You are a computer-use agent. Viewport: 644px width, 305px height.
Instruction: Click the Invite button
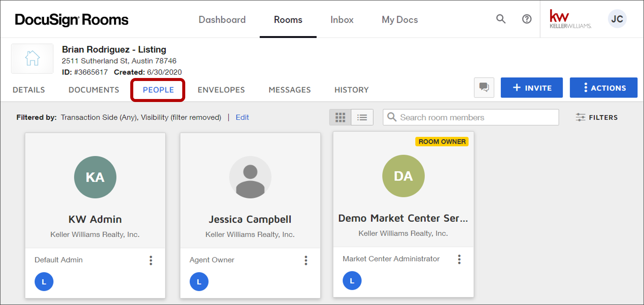click(532, 88)
